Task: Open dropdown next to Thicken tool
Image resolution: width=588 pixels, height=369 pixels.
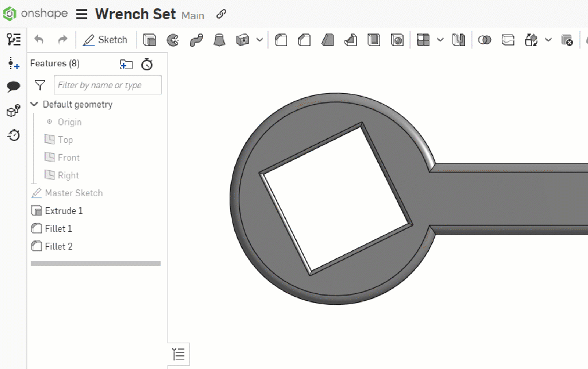Action: (x=260, y=40)
